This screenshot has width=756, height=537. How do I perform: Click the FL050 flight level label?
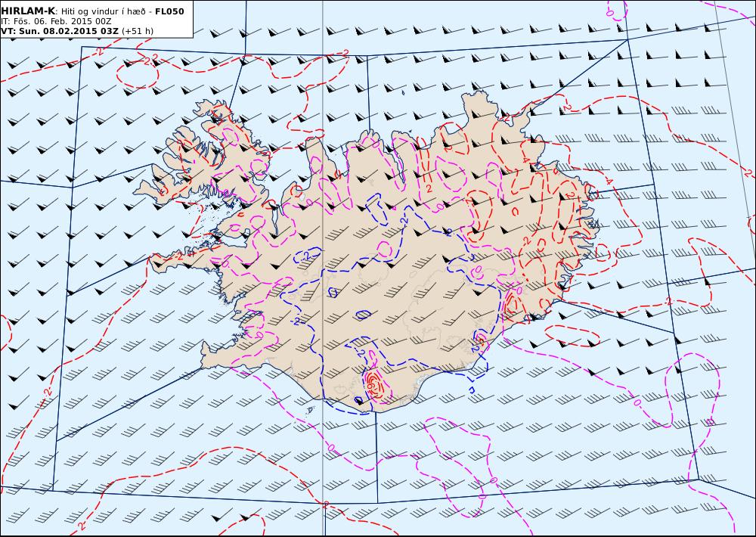click(169, 11)
